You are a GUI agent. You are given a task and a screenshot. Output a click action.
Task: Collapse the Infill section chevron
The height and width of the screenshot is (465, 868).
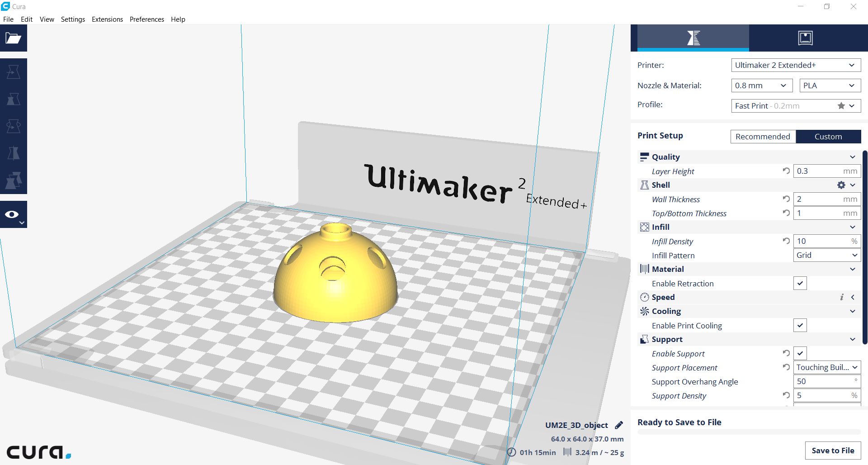pyautogui.click(x=853, y=227)
